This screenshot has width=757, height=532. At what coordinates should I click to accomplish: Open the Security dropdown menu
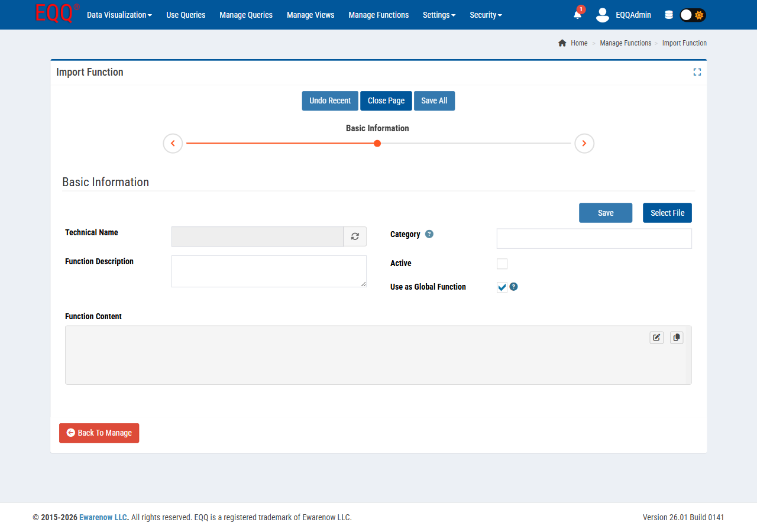486,15
